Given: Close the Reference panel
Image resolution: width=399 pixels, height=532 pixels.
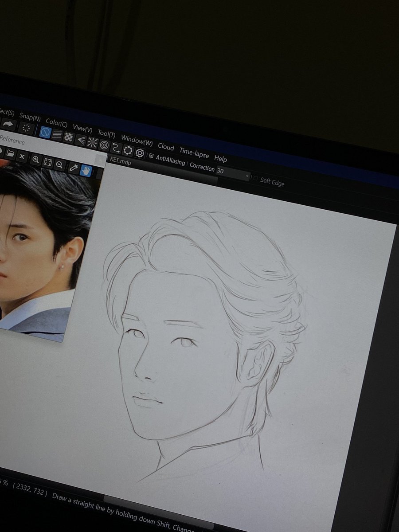Looking at the screenshot, I should [101, 159].
